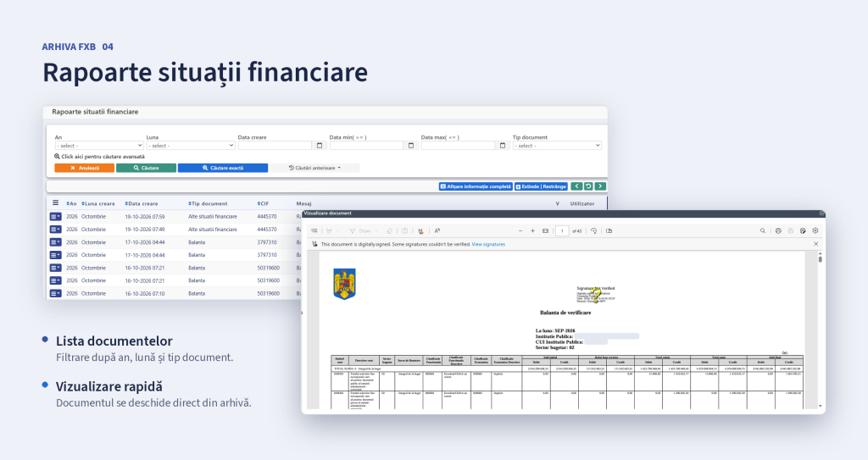Viewport: 868px width, 460px height.
Task: Open row menu for 19-10-2026 07:49
Action: coord(55,230)
